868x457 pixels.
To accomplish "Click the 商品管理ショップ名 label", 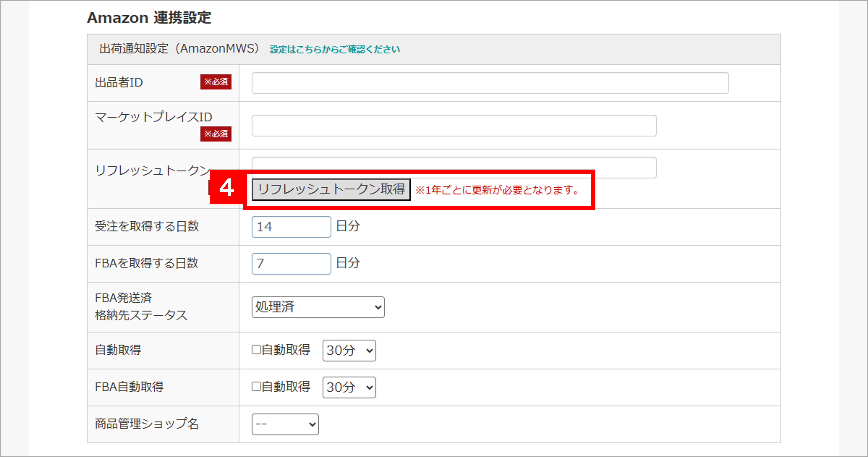I will (x=147, y=424).
